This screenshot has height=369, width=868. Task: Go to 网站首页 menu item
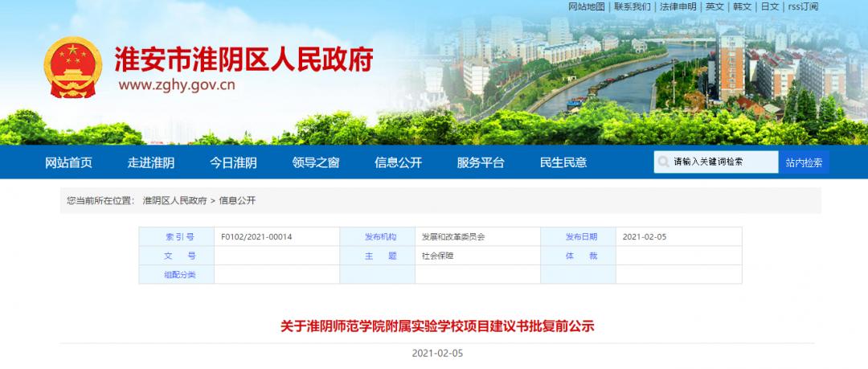tap(68, 162)
